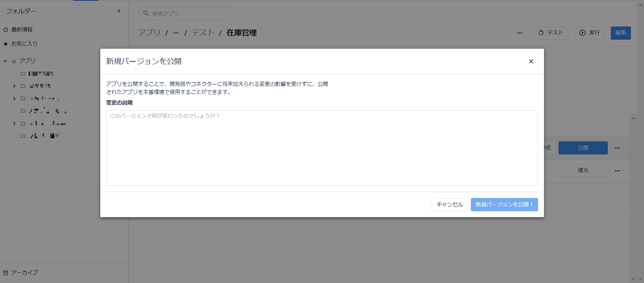Click the 実行 button
This screenshot has height=283, width=644.
point(589,33)
